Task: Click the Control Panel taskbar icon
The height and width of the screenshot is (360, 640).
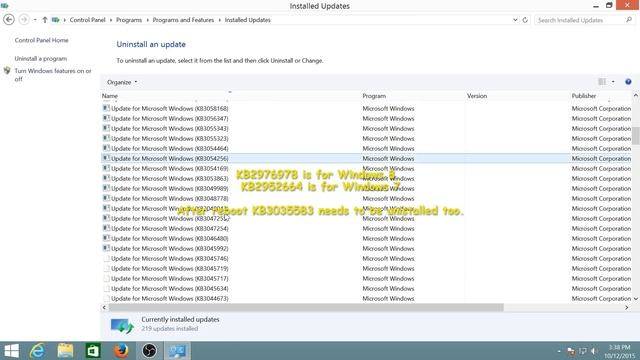Action: 177,351
